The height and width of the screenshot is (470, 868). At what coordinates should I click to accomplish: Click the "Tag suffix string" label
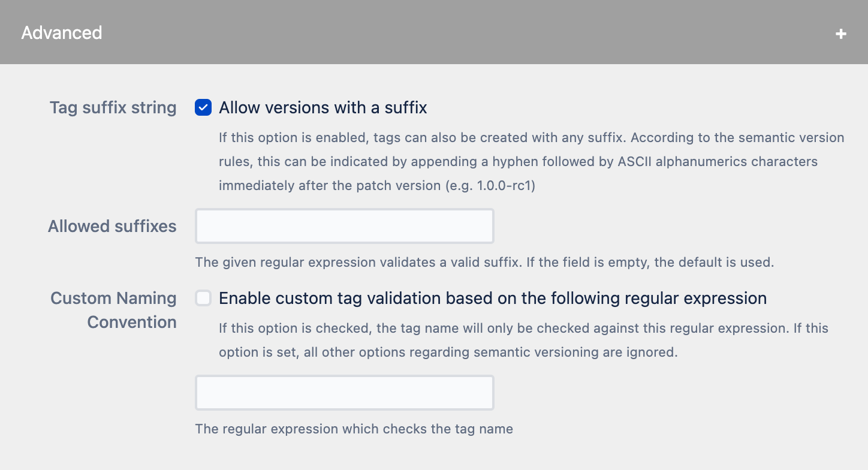tap(113, 108)
